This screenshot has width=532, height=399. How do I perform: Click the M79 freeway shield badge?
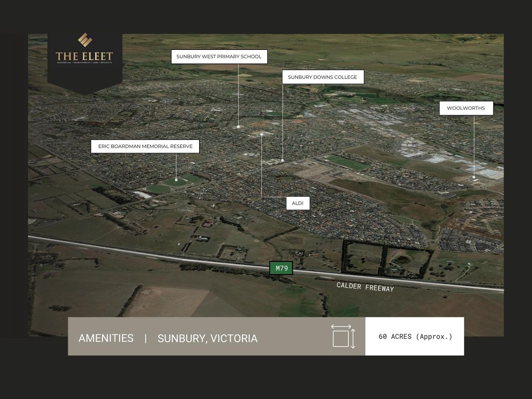282,268
